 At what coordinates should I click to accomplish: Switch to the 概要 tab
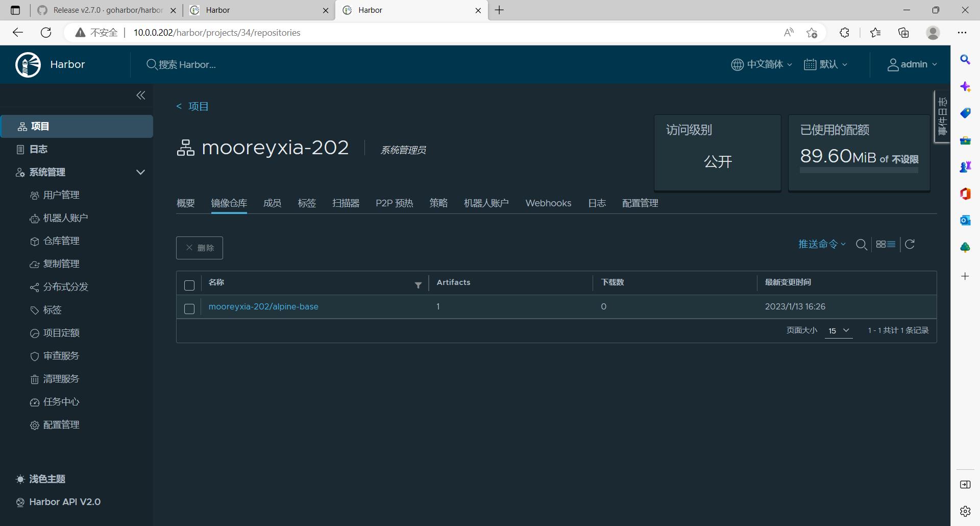186,203
